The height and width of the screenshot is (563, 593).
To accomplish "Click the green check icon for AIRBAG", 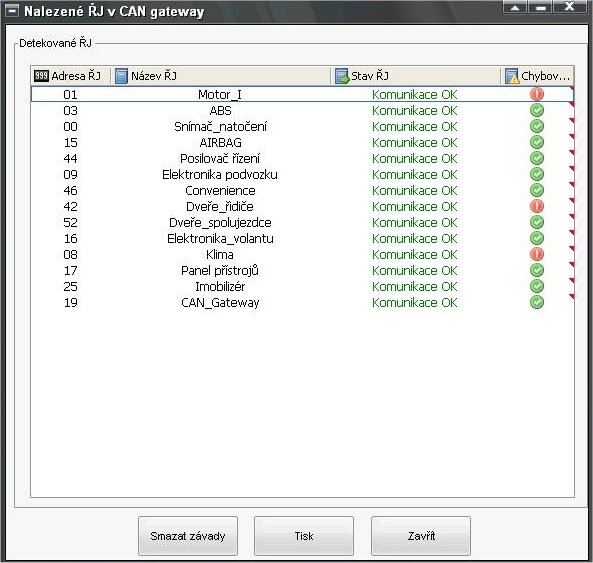I will [536, 142].
